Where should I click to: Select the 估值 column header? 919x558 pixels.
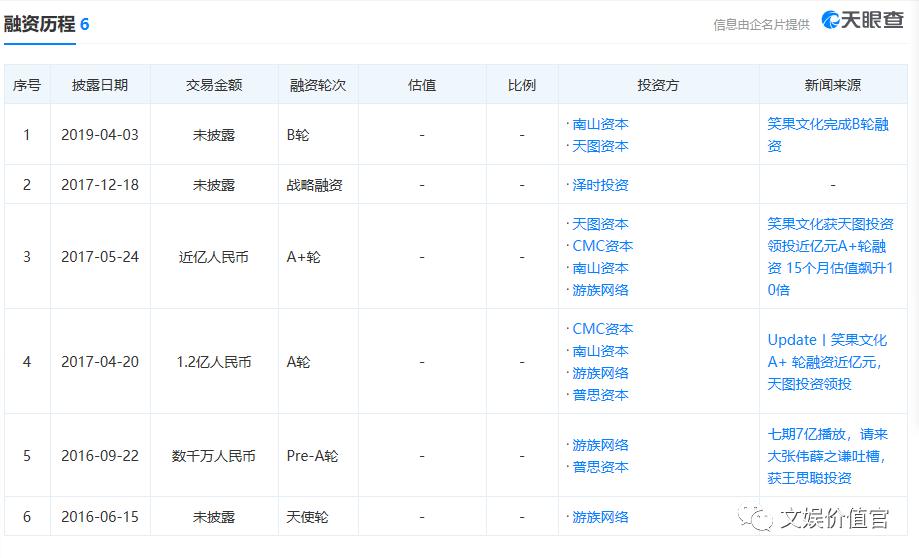pos(422,85)
